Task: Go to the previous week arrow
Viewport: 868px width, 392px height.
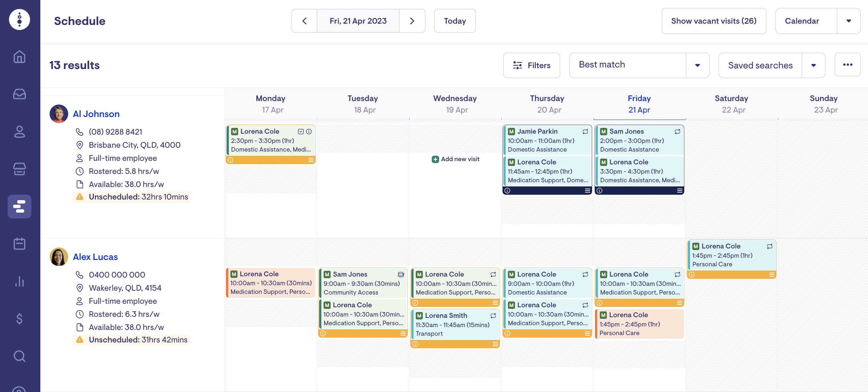Action: coord(304,21)
